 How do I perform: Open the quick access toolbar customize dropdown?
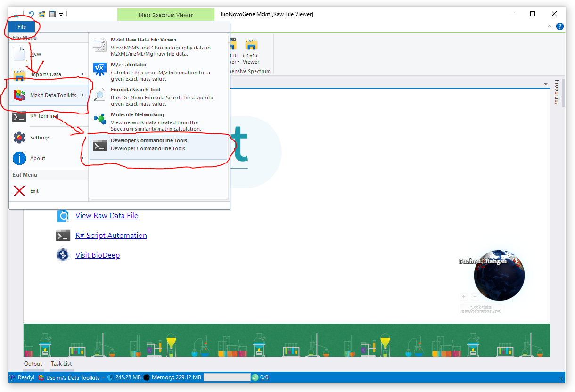(x=61, y=15)
